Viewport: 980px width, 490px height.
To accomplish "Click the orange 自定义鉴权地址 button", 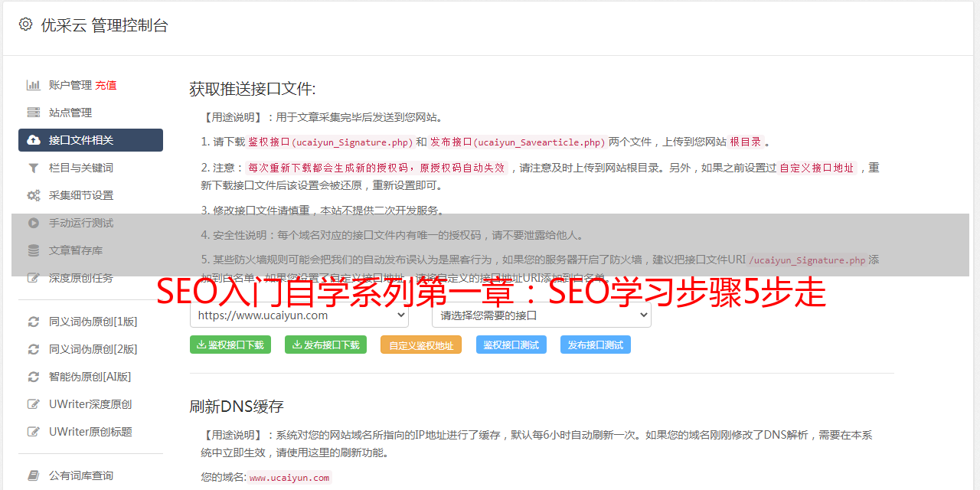I will pyautogui.click(x=421, y=345).
